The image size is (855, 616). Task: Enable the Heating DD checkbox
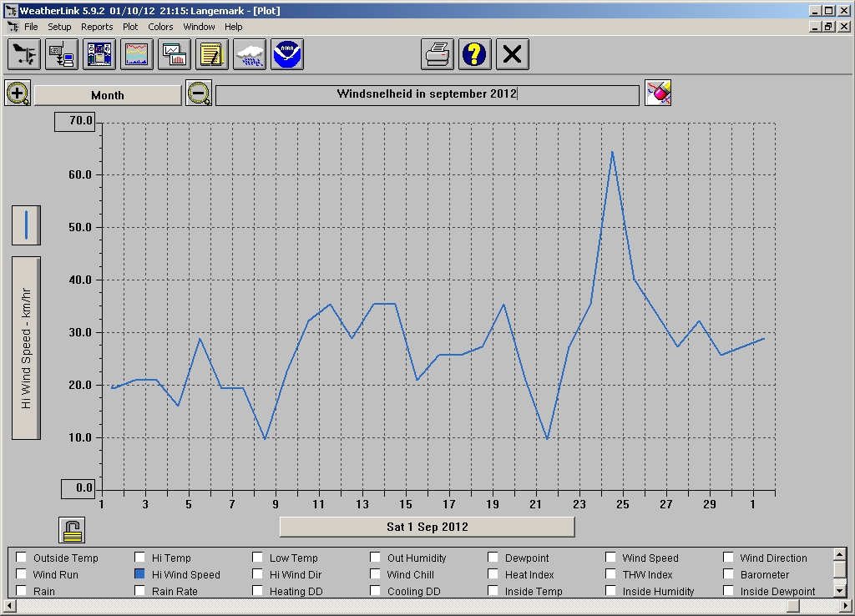pos(257,590)
